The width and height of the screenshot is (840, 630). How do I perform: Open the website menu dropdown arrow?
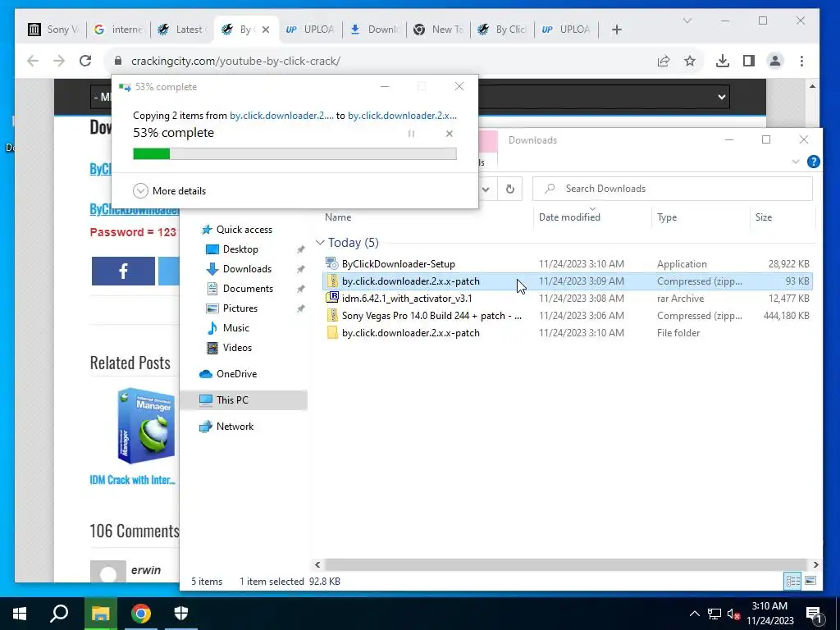[x=722, y=97]
